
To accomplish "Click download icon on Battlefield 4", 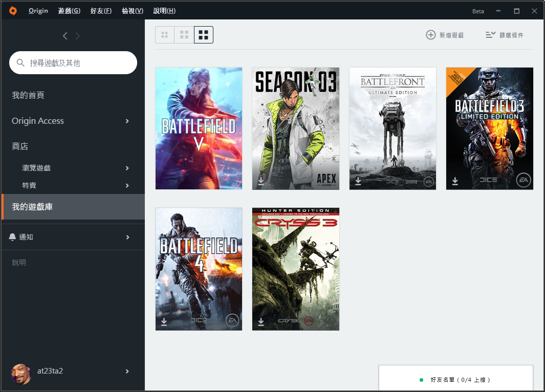I will (164, 322).
